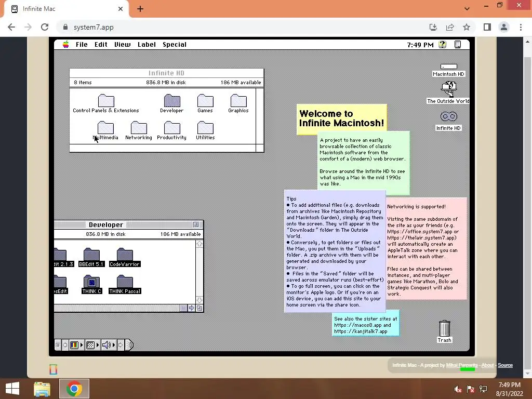Viewport: 532px width, 399px height.
Task: Click Developer window scroll up arrow
Action: click(199, 244)
